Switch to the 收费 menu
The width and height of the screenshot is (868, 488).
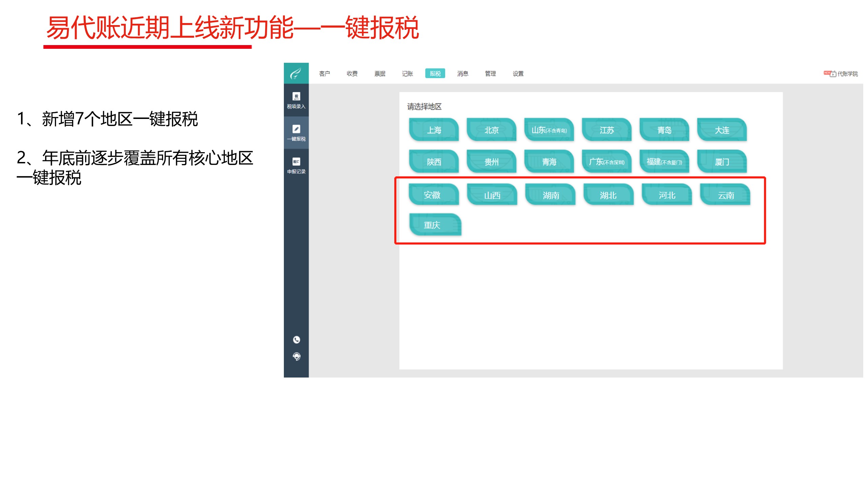click(x=352, y=74)
